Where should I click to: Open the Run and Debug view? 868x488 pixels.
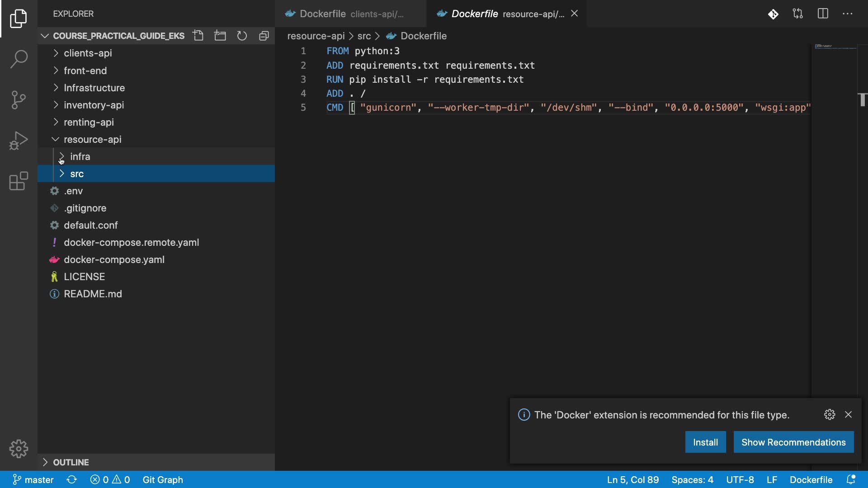point(19,141)
